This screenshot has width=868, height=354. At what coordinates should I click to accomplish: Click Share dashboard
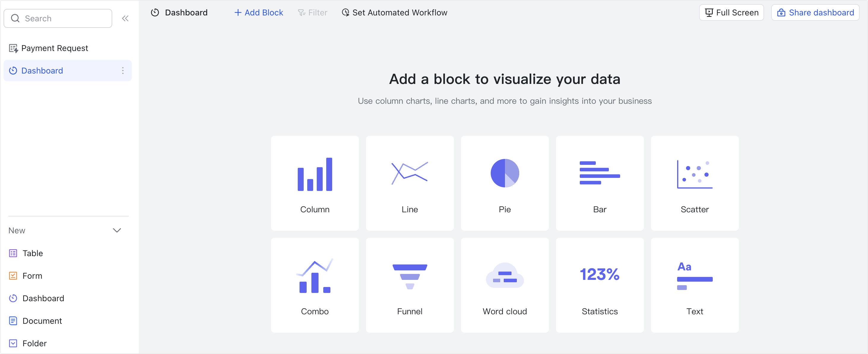pos(815,12)
